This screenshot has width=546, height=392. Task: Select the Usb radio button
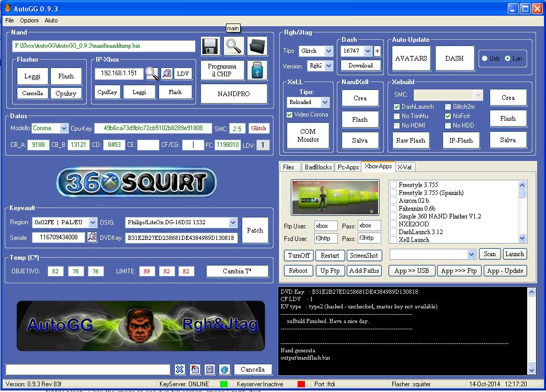point(484,59)
